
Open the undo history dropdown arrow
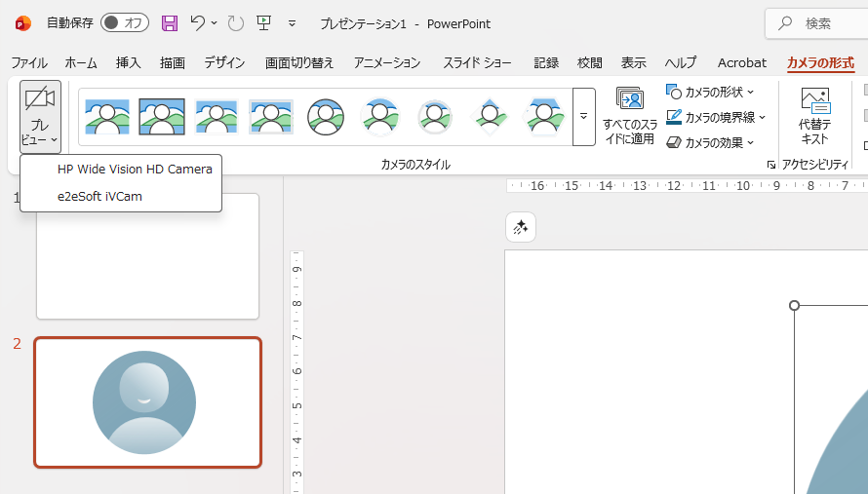[x=215, y=23]
